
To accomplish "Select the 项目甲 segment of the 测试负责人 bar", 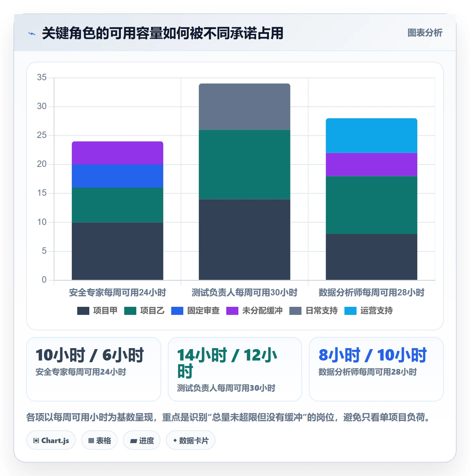I will 244,240.
